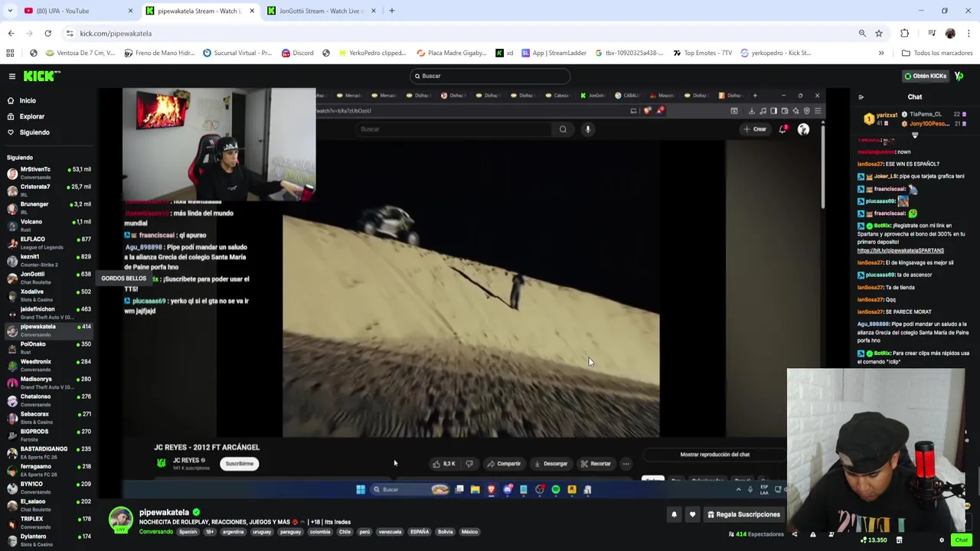Open Chrome three-dot menu
The height and width of the screenshot is (551, 980).
click(x=969, y=34)
